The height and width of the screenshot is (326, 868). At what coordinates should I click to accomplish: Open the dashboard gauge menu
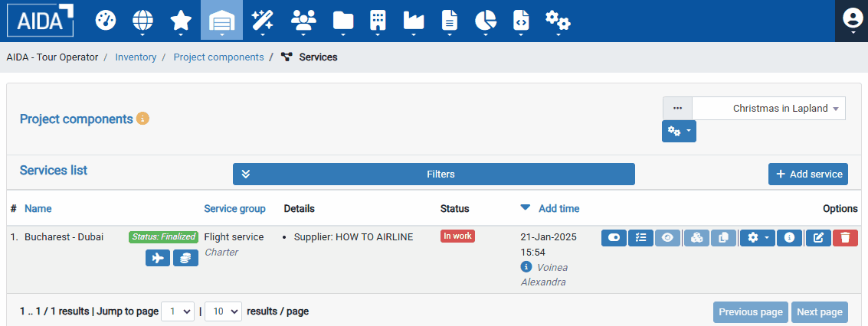pyautogui.click(x=105, y=21)
